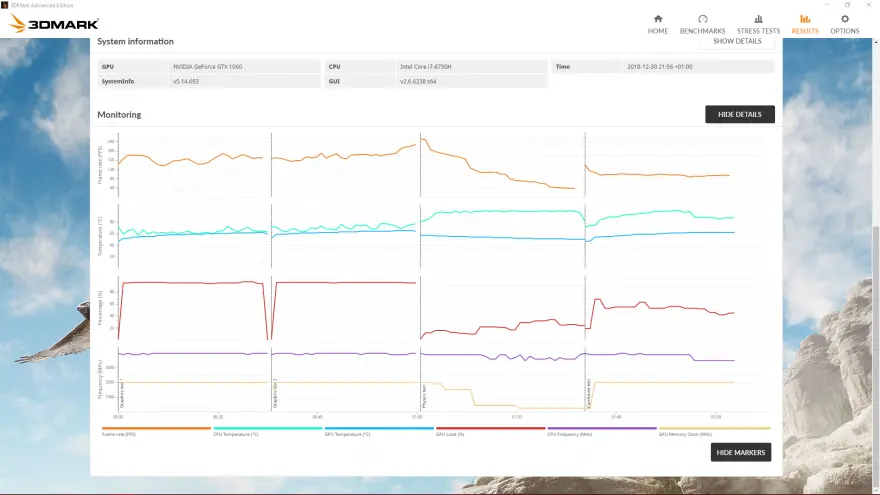Collapse Monitoring with Hide Details
Viewport: 880px width, 495px height.
[739, 114]
